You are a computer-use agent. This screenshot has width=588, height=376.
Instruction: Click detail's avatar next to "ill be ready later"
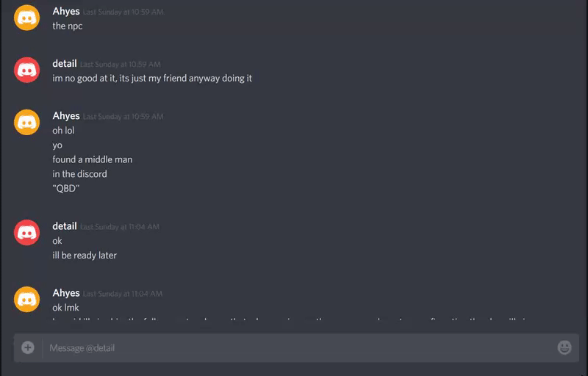(x=26, y=233)
